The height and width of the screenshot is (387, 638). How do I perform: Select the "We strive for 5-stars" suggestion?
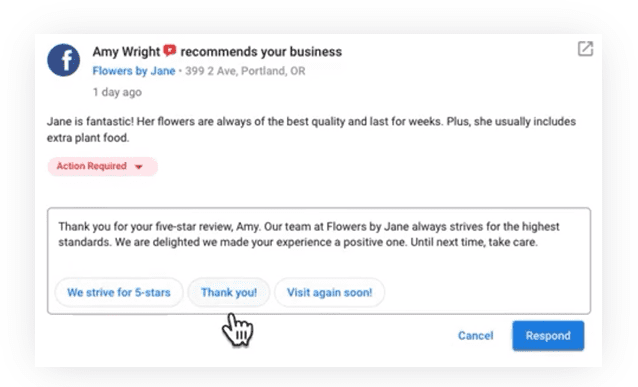coord(119,292)
